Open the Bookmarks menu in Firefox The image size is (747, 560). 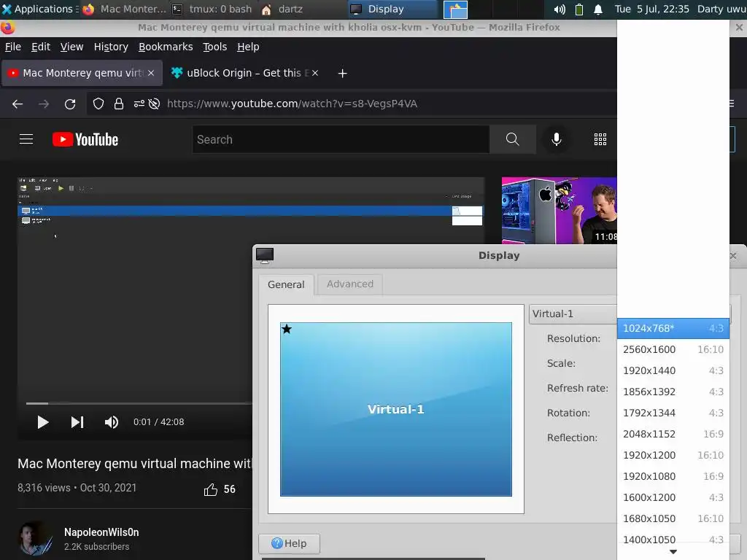tap(166, 47)
